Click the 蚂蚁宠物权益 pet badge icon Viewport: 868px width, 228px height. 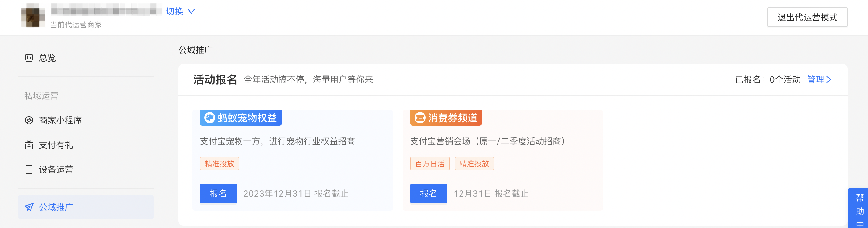pyautogui.click(x=209, y=118)
